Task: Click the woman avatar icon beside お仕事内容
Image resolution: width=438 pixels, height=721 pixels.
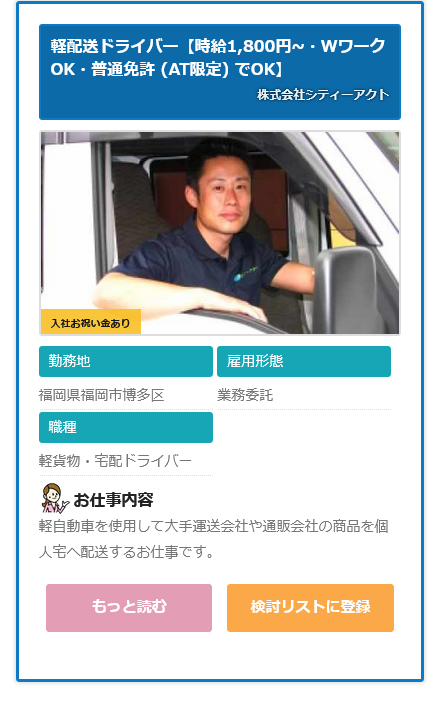Action: [x=55, y=498]
